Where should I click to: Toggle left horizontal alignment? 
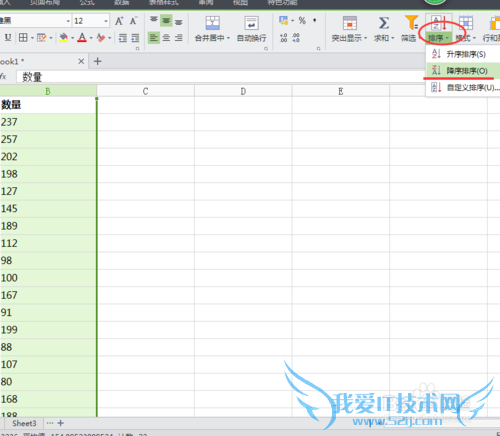coord(154,38)
